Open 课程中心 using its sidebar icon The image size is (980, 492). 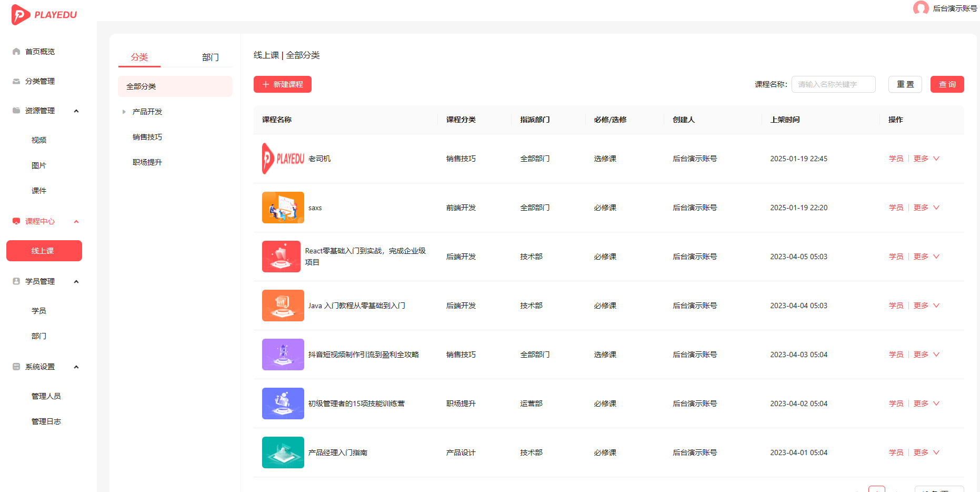coord(16,221)
